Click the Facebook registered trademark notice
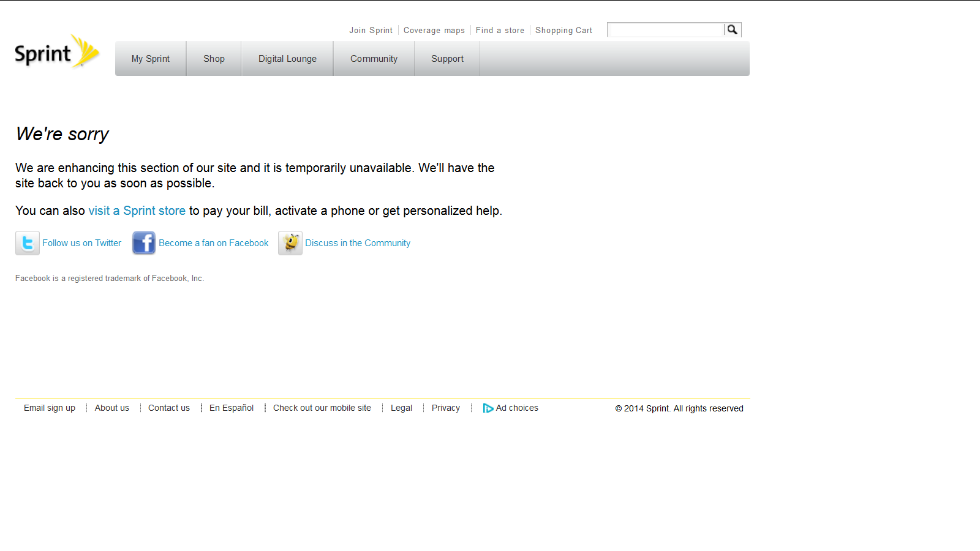 pos(110,279)
